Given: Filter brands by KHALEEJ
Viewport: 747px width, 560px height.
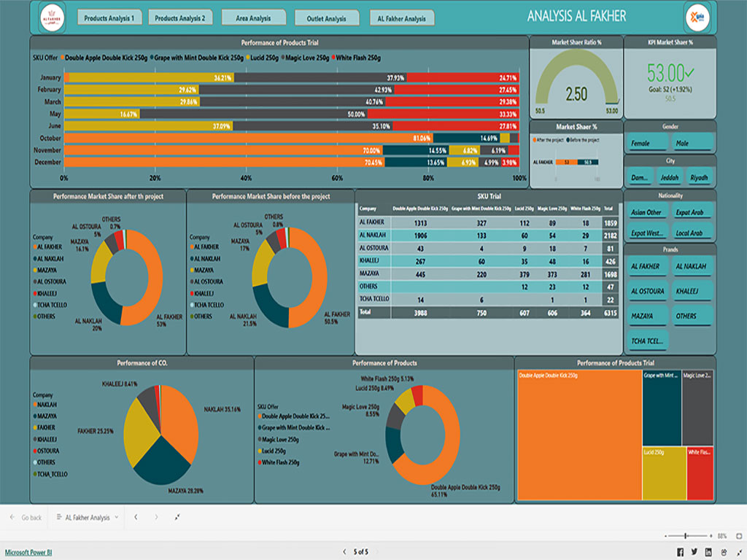Looking at the screenshot, I should tap(692, 291).
